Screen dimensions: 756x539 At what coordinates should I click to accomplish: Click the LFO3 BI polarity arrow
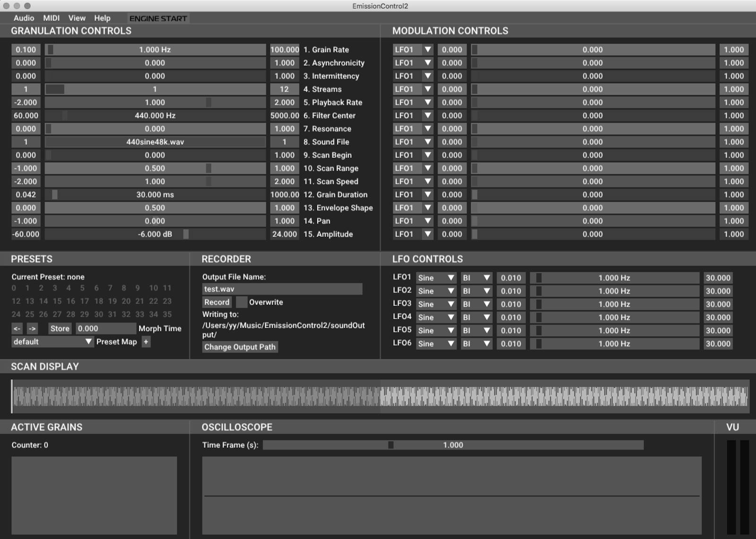tap(487, 304)
